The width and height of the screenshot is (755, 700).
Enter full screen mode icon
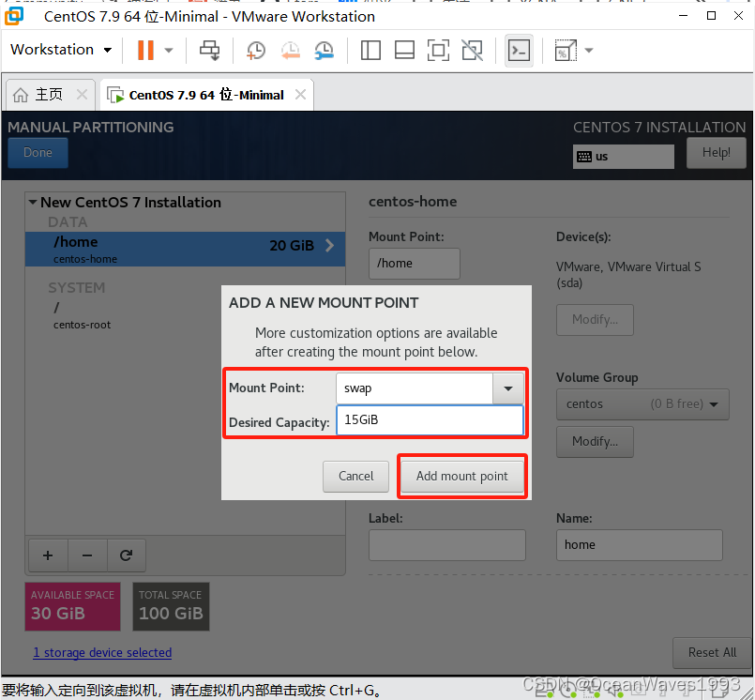438,50
